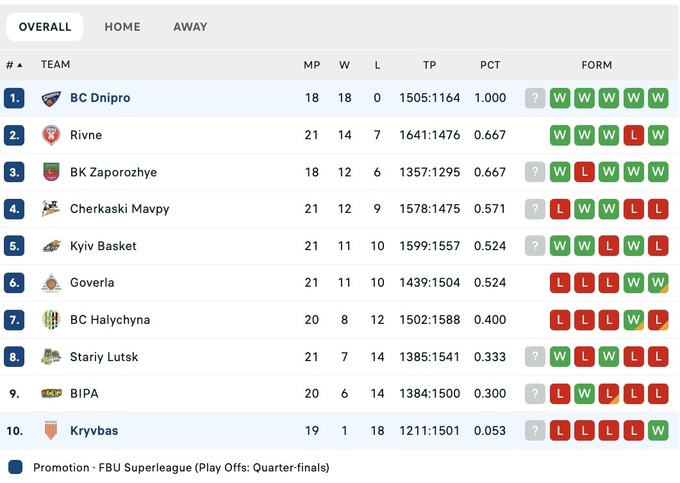This screenshot has width=680, height=483.
Task: Click BC Dnipro's upcoming match question badge
Action: point(536,98)
